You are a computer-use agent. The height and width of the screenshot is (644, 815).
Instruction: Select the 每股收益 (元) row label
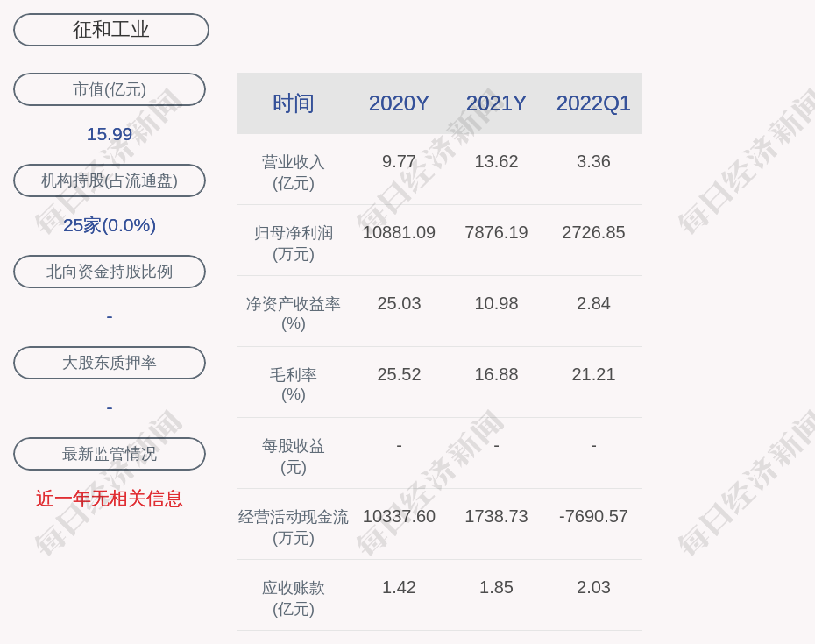pos(294,456)
